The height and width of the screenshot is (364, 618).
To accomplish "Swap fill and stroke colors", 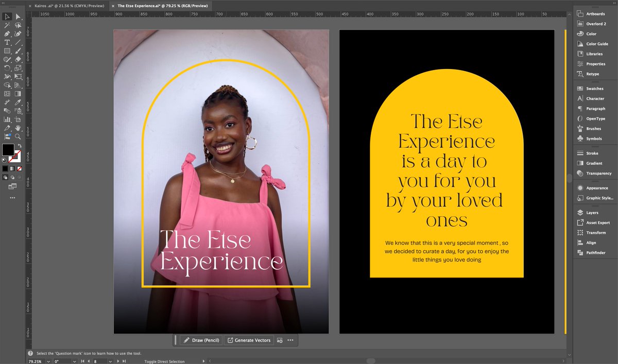I will (19, 146).
